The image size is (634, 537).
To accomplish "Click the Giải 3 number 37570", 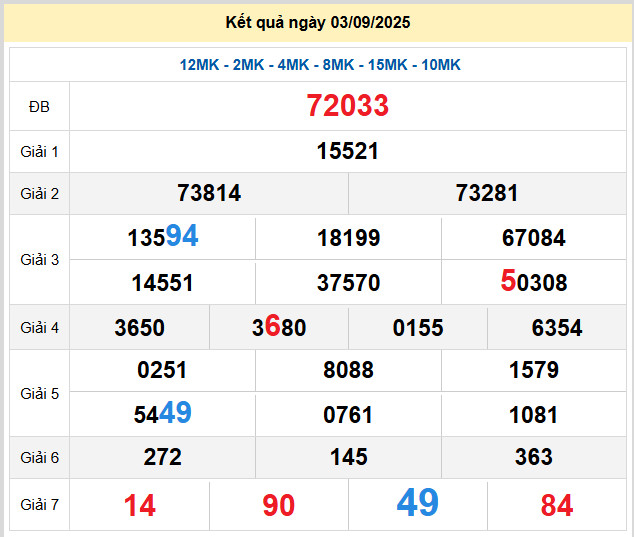I will point(348,283).
